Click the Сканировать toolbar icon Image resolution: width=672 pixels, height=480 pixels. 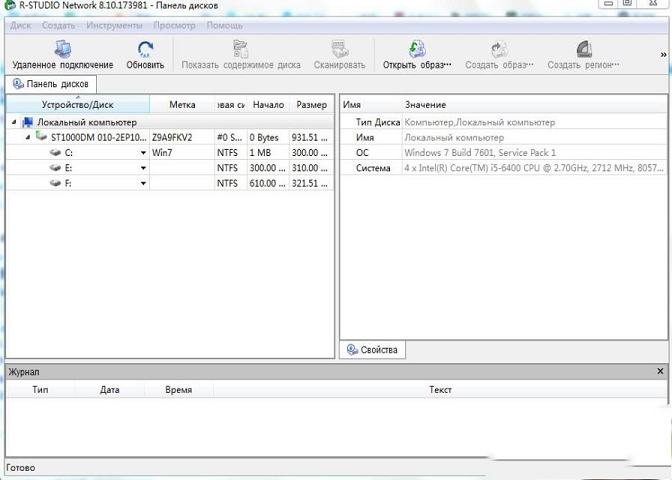pos(339,49)
